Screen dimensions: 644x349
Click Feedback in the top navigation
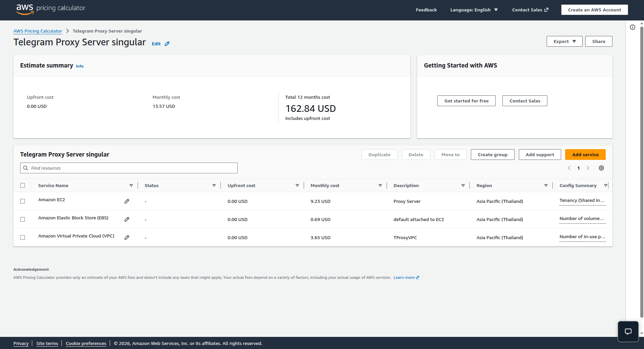pos(426,10)
